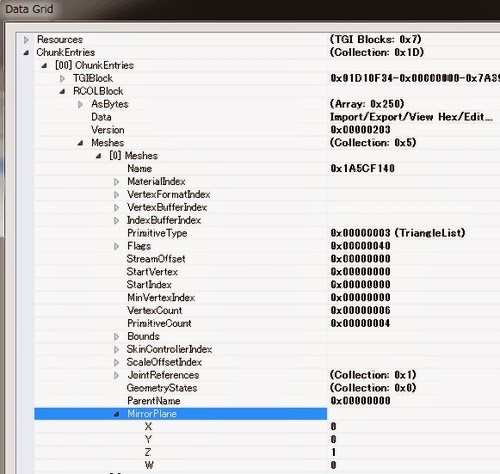Screen dimensions: 500x474
Task: Edit the W value of MirrorPlane
Action: 333,465
